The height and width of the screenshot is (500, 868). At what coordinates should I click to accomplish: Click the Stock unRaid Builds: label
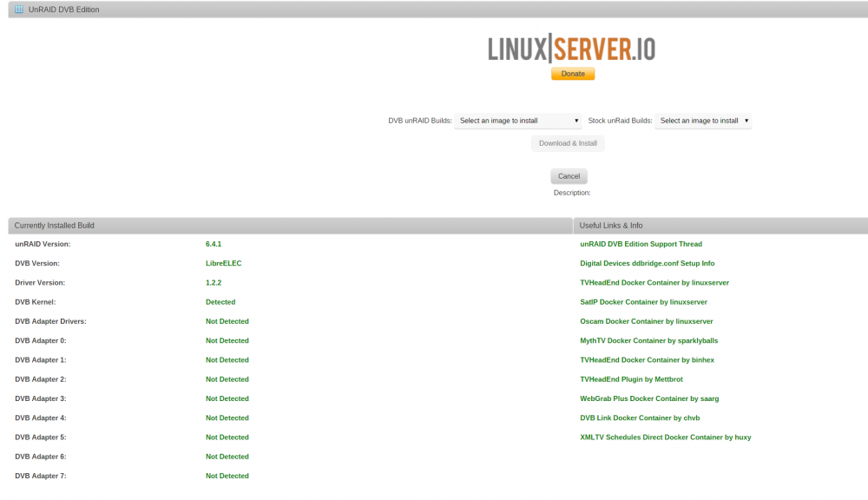(x=620, y=121)
